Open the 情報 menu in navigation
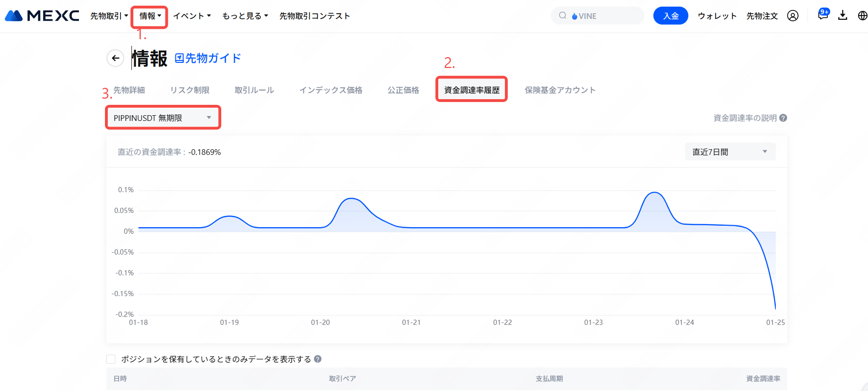Image resolution: width=868 pixels, height=391 pixels. [150, 16]
